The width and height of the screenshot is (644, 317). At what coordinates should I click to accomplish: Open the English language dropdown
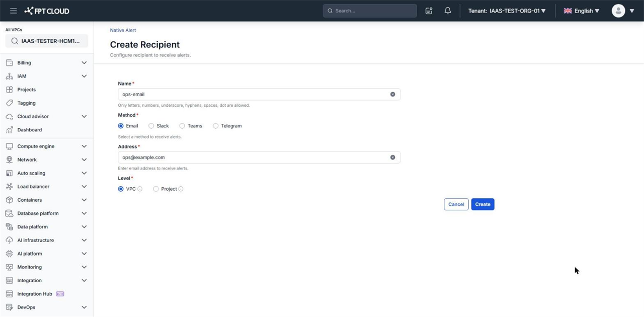[582, 11]
